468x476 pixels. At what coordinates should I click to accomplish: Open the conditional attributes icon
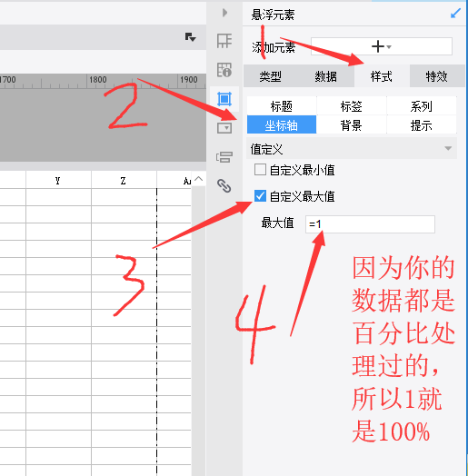pos(224,157)
